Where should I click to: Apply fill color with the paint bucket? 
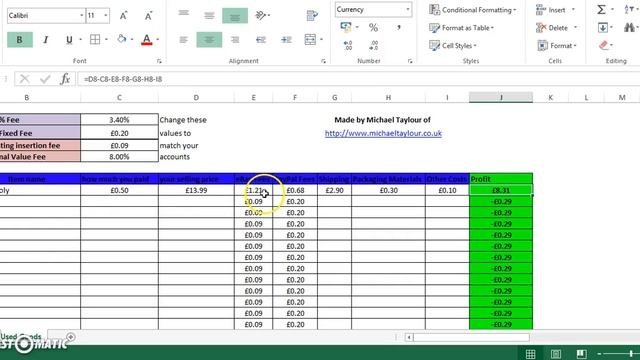pyautogui.click(x=122, y=39)
